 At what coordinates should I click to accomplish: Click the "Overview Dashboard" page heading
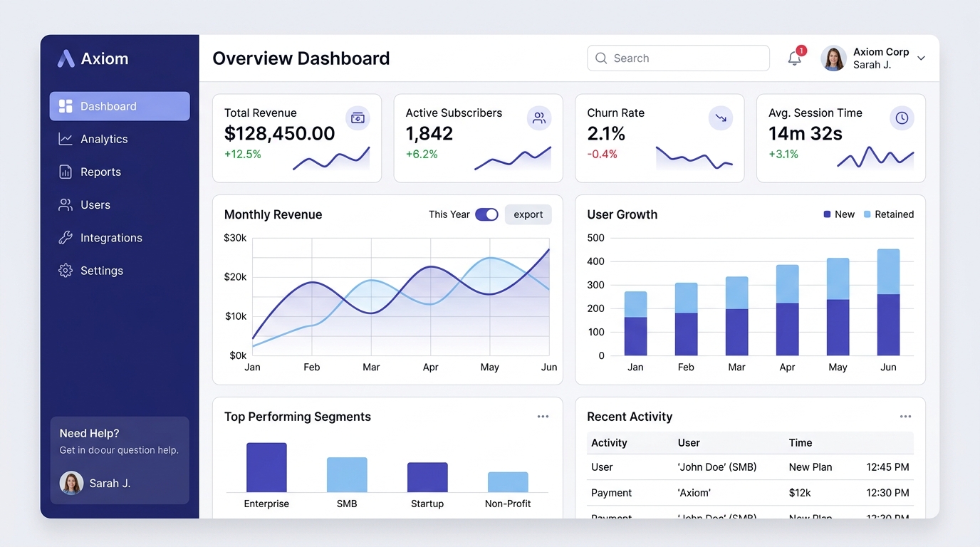(301, 58)
